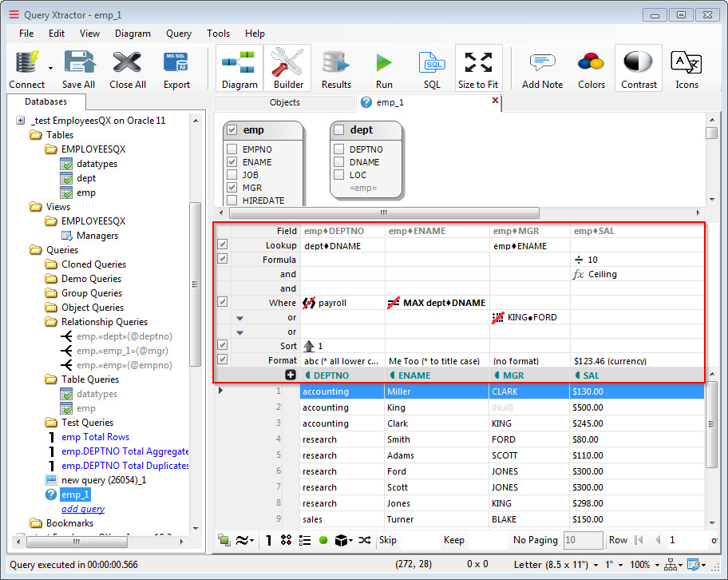Uncheck the MGR field checkbox
Image resolution: width=728 pixels, height=580 pixels.
coord(232,188)
